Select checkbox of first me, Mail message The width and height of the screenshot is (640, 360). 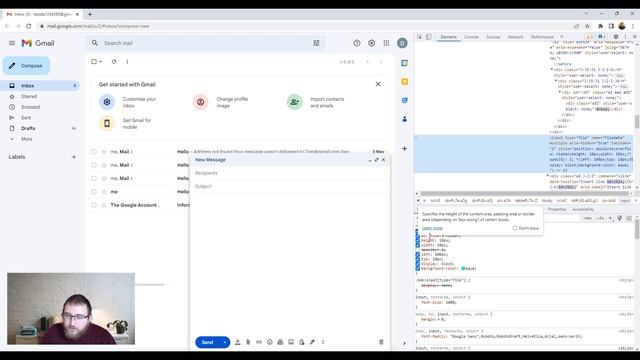pos(94,151)
